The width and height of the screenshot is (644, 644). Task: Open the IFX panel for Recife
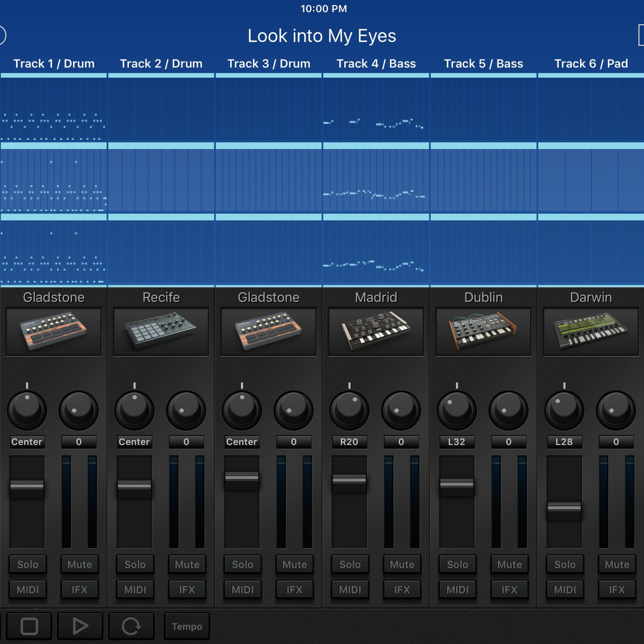(187, 590)
